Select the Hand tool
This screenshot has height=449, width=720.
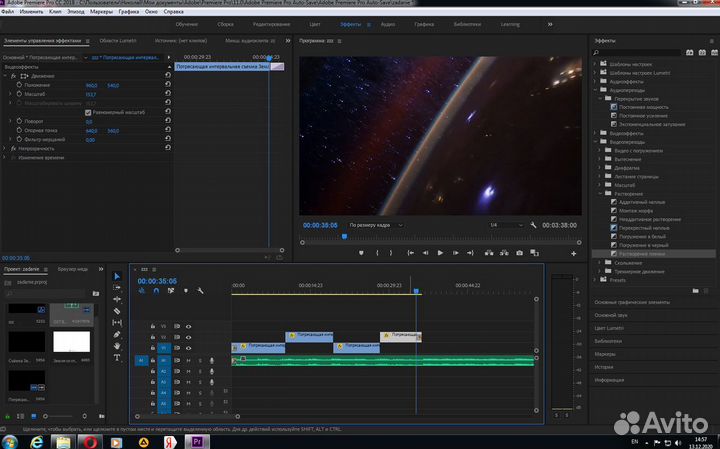[117, 346]
